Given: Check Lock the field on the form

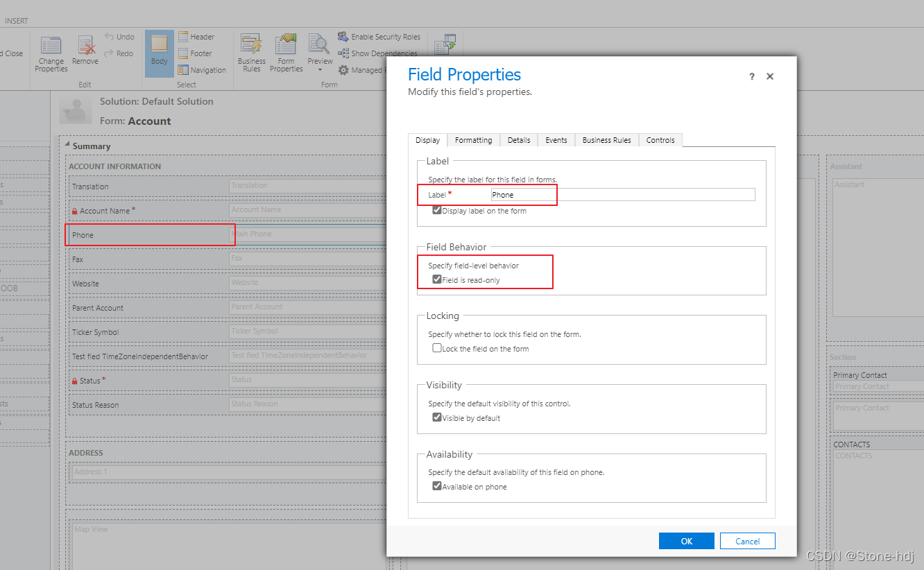Looking at the screenshot, I should [437, 348].
